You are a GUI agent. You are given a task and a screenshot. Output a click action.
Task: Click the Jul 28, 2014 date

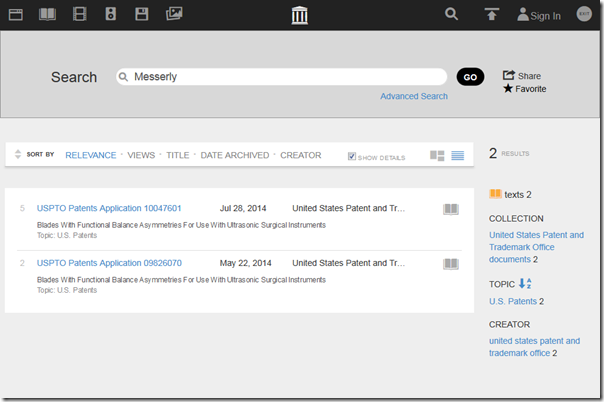[x=243, y=208]
